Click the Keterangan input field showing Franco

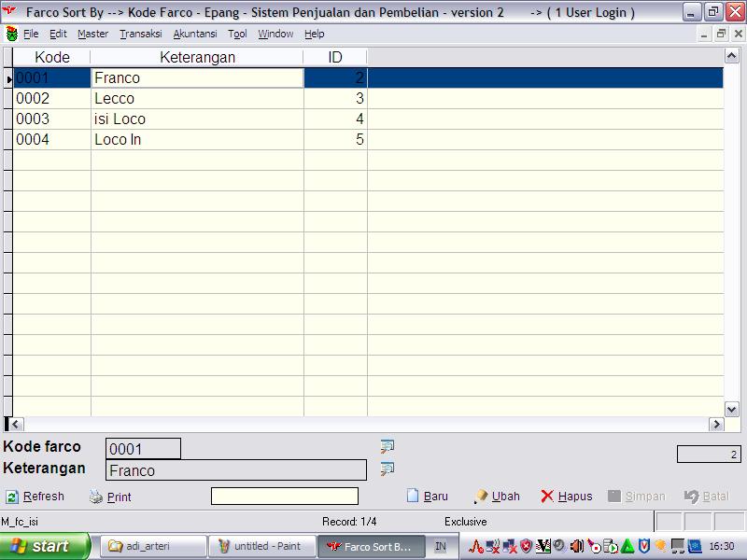click(x=236, y=470)
